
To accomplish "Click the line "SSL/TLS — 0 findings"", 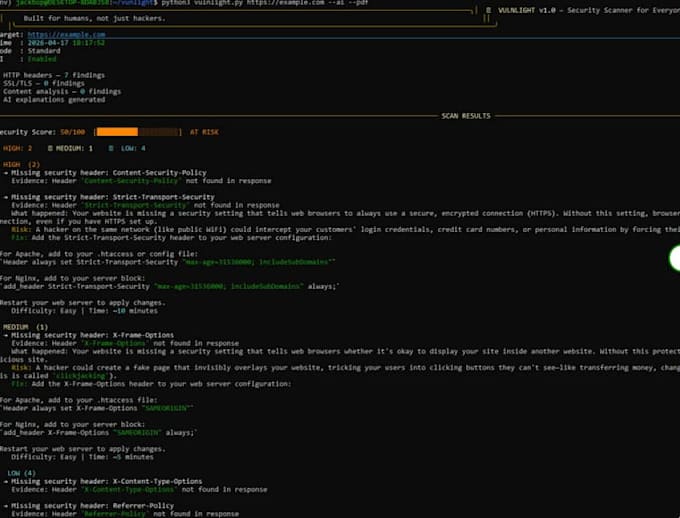I will point(44,83).
